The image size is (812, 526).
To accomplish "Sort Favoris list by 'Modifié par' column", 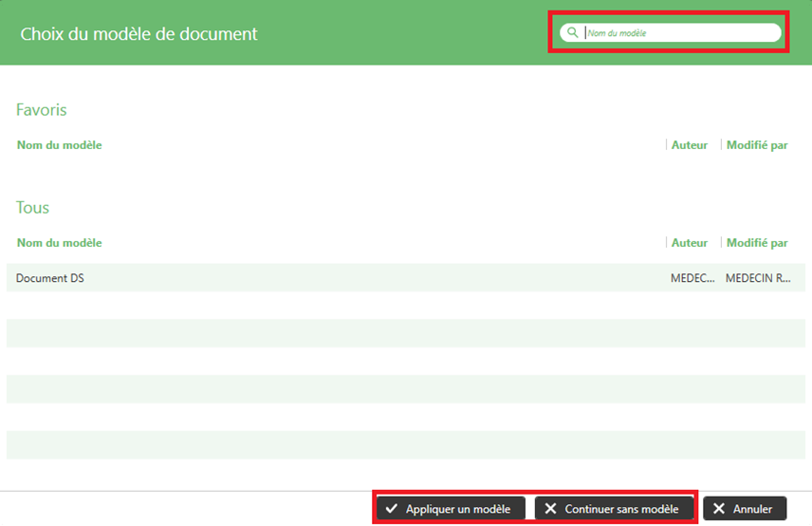I will point(757,145).
